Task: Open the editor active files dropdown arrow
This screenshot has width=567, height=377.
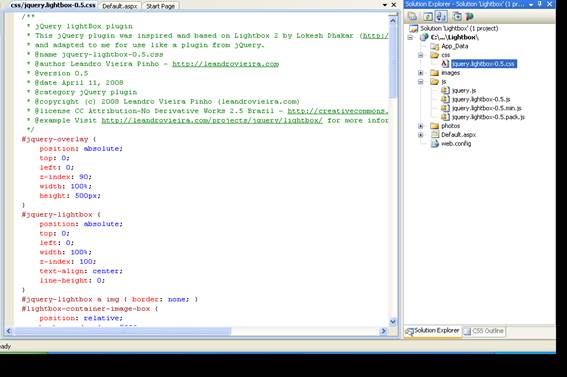Action: coord(385,5)
